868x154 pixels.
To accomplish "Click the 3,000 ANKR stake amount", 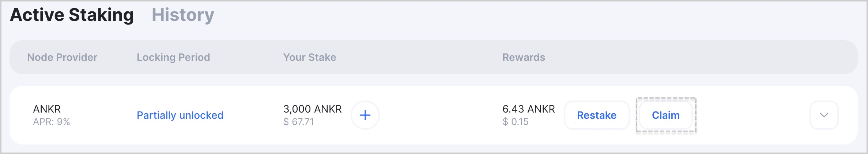I will pyautogui.click(x=313, y=109).
